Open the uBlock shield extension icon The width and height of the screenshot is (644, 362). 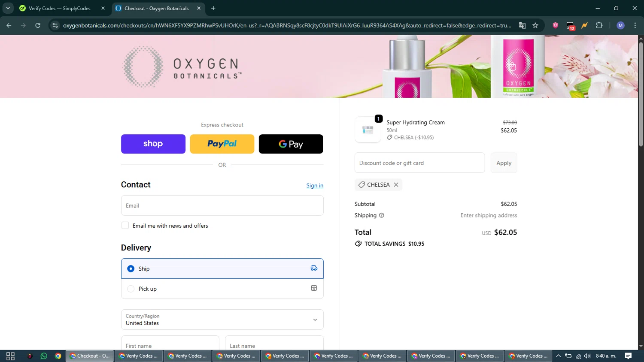tap(555, 25)
